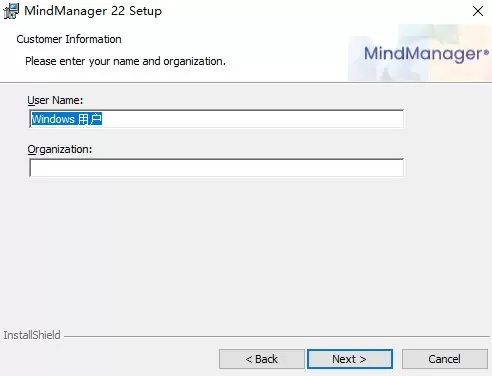Image resolution: width=492 pixels, height=376 pixels.
Task: Click the MindManager 22 Setup title text
Action: point(93,11)
